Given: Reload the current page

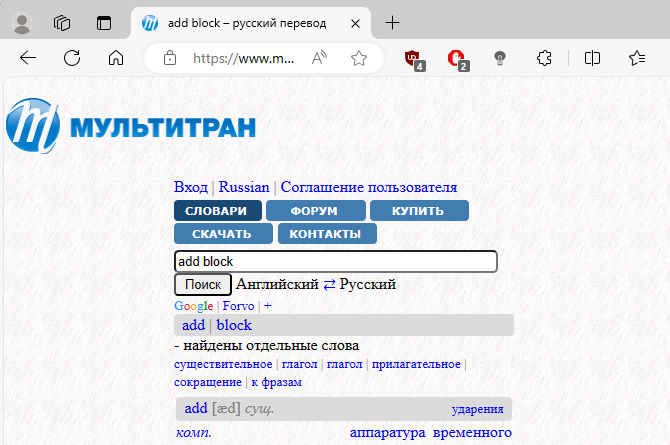Looking at the screenshot, I should (x=72, y=58).
